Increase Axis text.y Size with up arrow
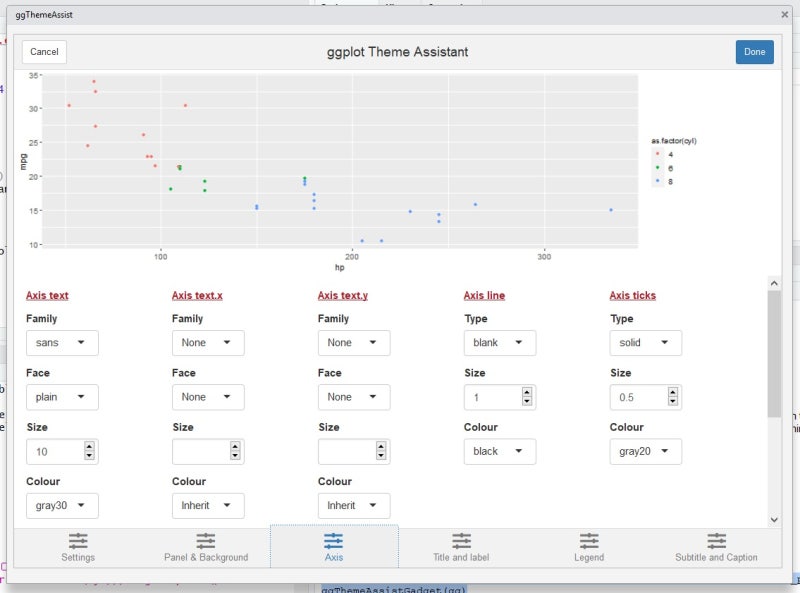 pyautogui.click(x=381, y=447)
